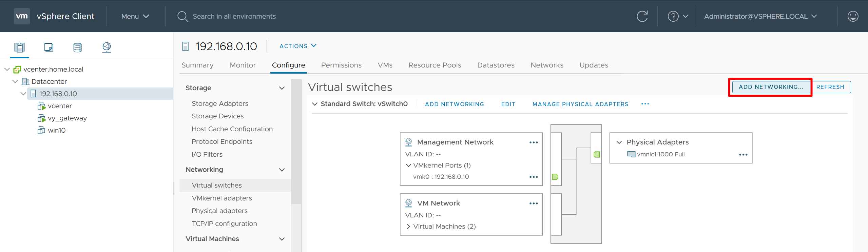Image resolution: width=868 pixels, height=252 pixels.
Task: Open the Administrator@VSPHERE.LOCAL user menu
Action: (x=760, y=16)
